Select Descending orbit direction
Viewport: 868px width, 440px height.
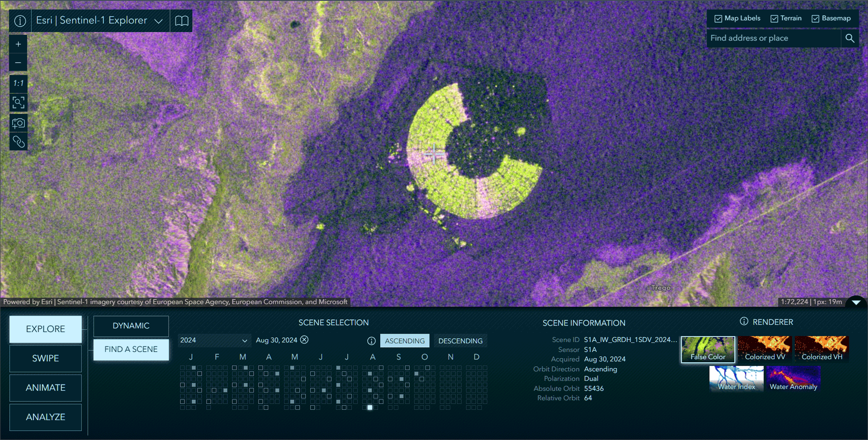pyautogui.click(x=460, y=341)
